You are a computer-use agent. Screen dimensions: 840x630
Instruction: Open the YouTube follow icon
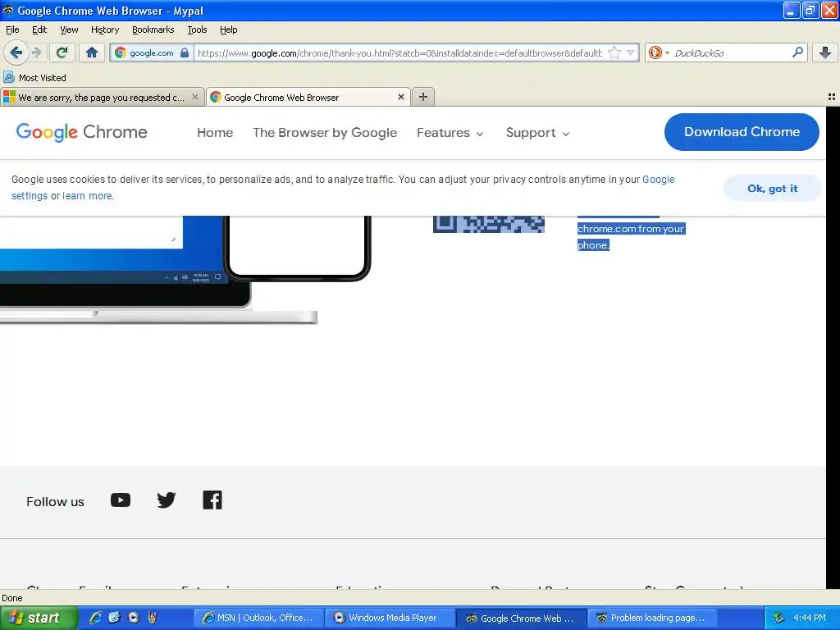click(121, 500)
